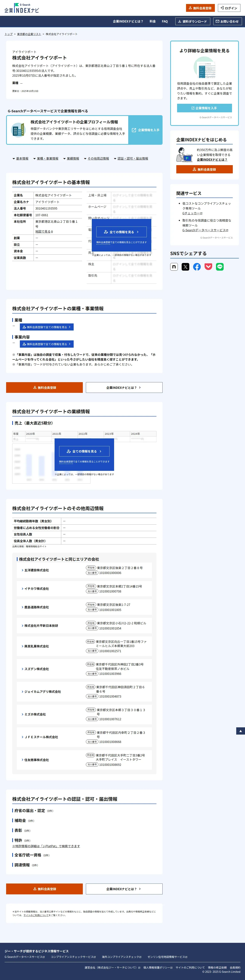The height and width of the screenshot is (980, 245).
Task: Open 資料ダウンロード in nav bar
Action: (193, 21)
